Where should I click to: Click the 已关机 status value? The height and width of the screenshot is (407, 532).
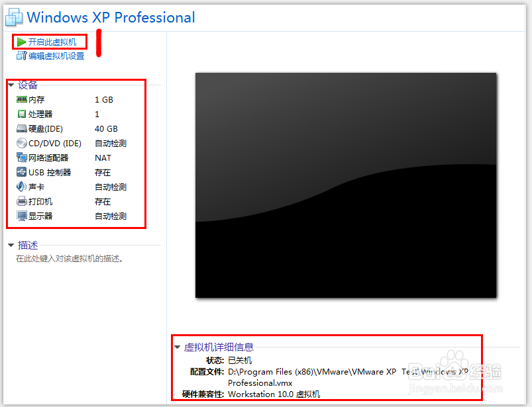click(x=240, y=360)
